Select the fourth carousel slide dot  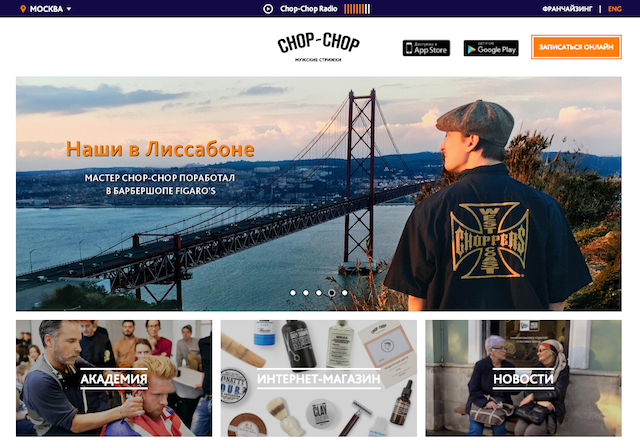[x=332, y=293]
